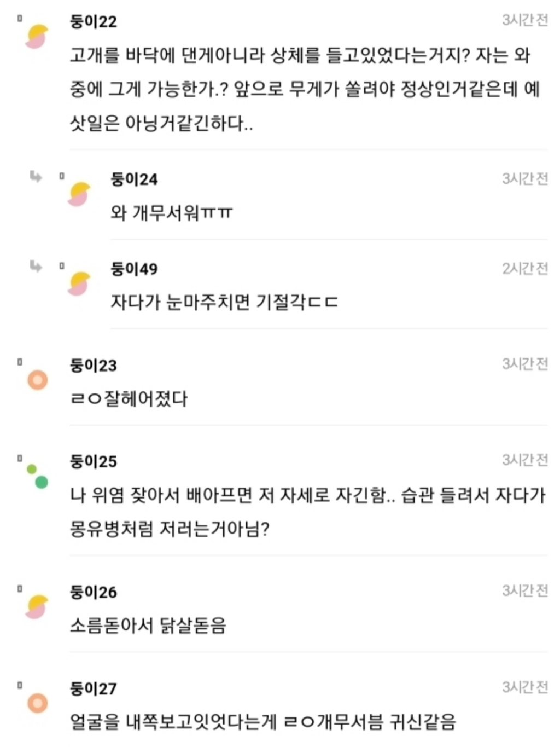This screenshot has width=560, height=747.
Task: Open username 둥이22
Action: [x=94, y=21]
